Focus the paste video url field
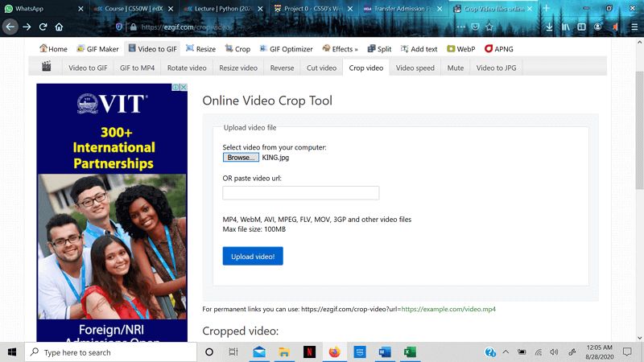Screen dimensions: 644x362 300,193
